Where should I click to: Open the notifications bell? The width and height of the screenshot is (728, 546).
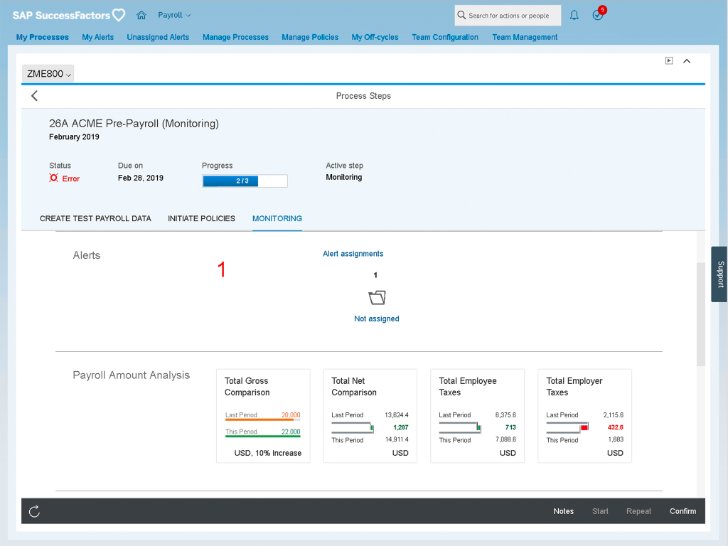(x=574, y=15)
